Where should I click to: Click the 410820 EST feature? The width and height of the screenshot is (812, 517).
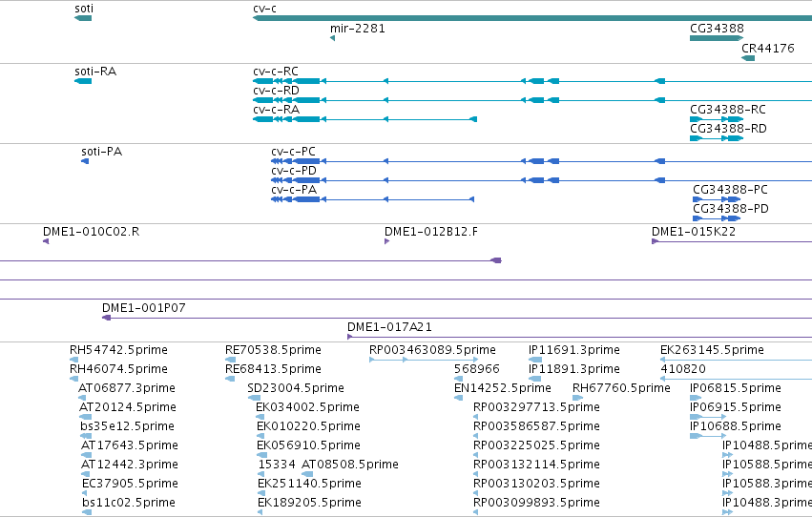pos(736,379)
